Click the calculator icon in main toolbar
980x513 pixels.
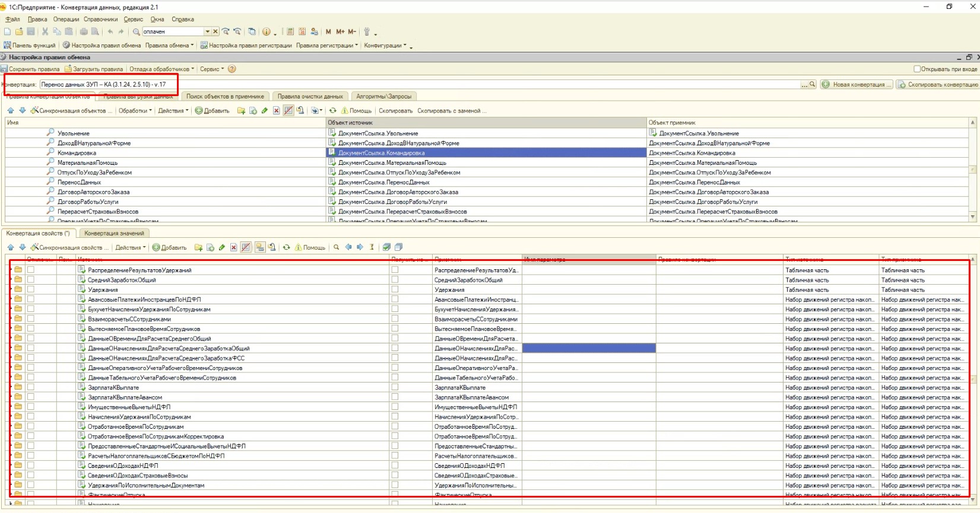coord(290,31)
